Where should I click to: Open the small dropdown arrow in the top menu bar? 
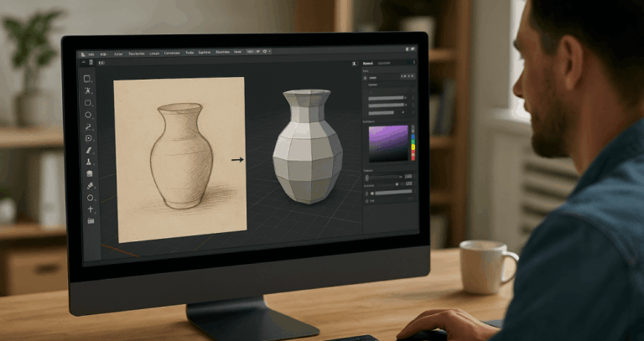coord(267,52)
